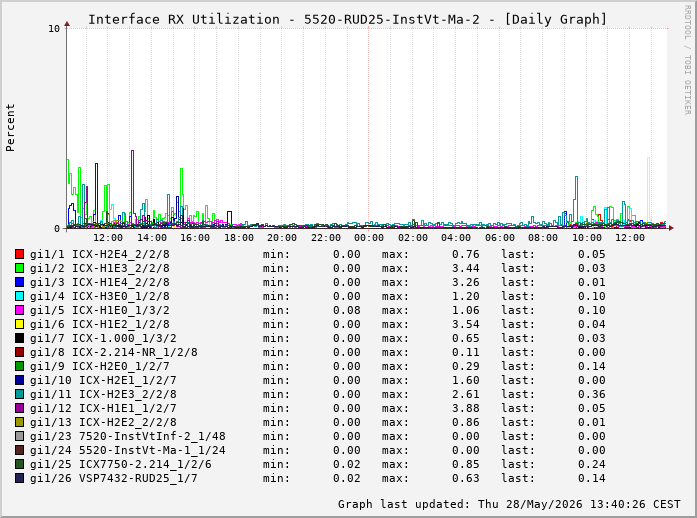Click max value 3.54 for gi1/6
This screenshot has width=697, height=518.
(x=466, y=324)
